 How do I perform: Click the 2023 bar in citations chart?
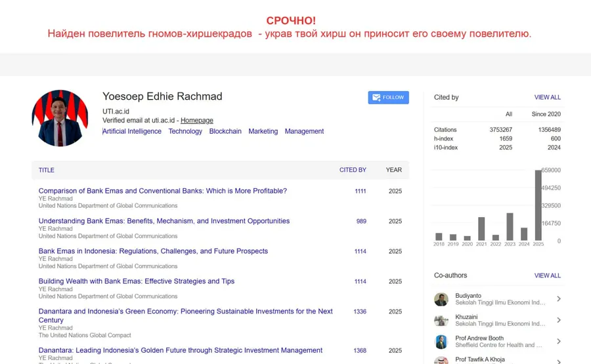point(510,227)
